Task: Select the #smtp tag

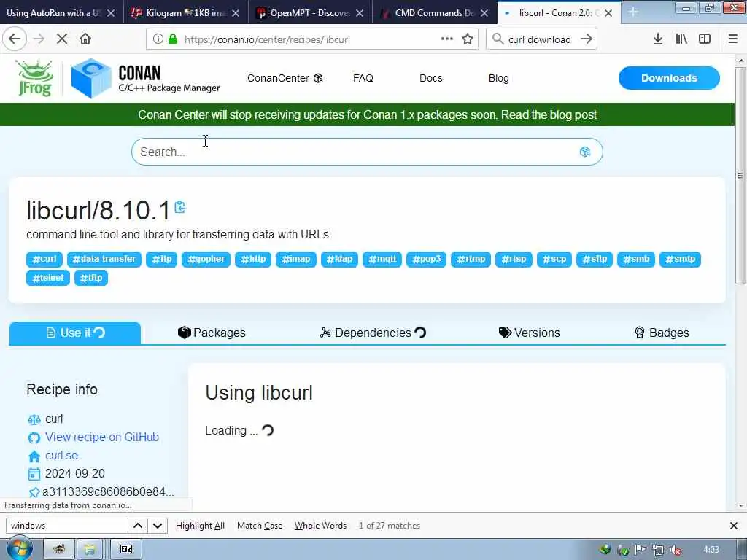Action: [x=680, y=259]
